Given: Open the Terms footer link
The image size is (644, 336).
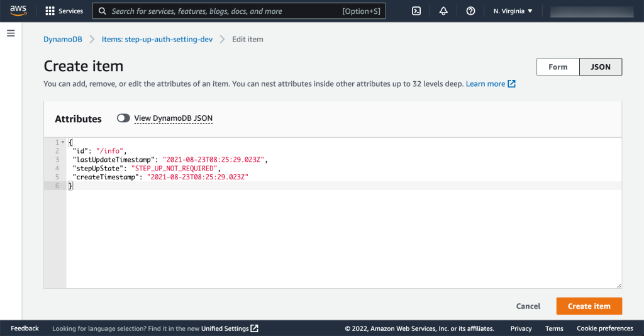Looking at the screenshot, I should point(554,328).
